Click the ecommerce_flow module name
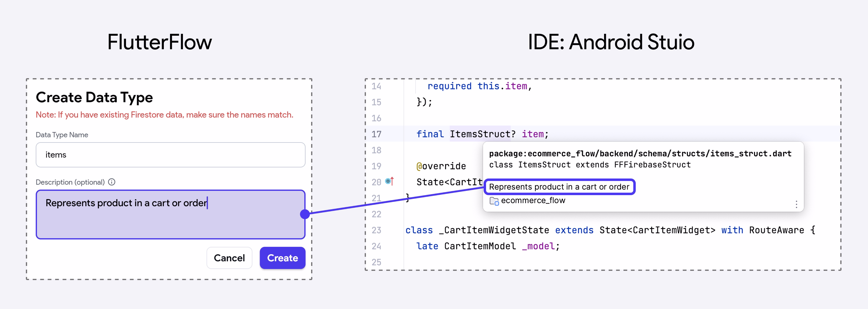This screenshot has width=868, height=309. click(533, 200)
